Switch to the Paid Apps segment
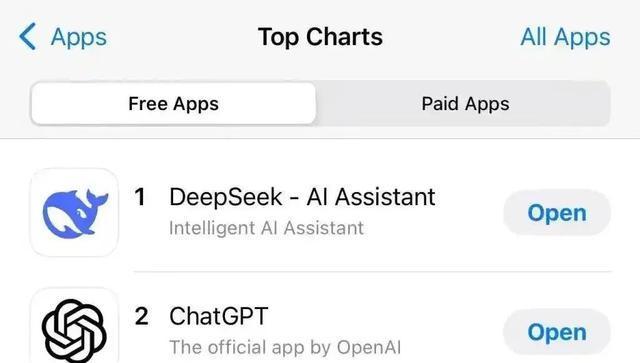This screenshot has width=640, height=363. [x=465, y=103]
